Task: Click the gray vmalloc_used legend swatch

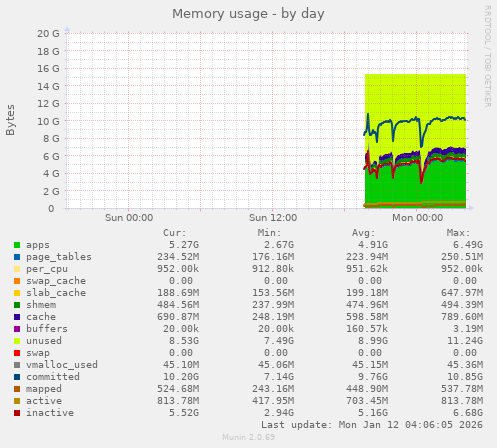Action: (x=17, y=365)
